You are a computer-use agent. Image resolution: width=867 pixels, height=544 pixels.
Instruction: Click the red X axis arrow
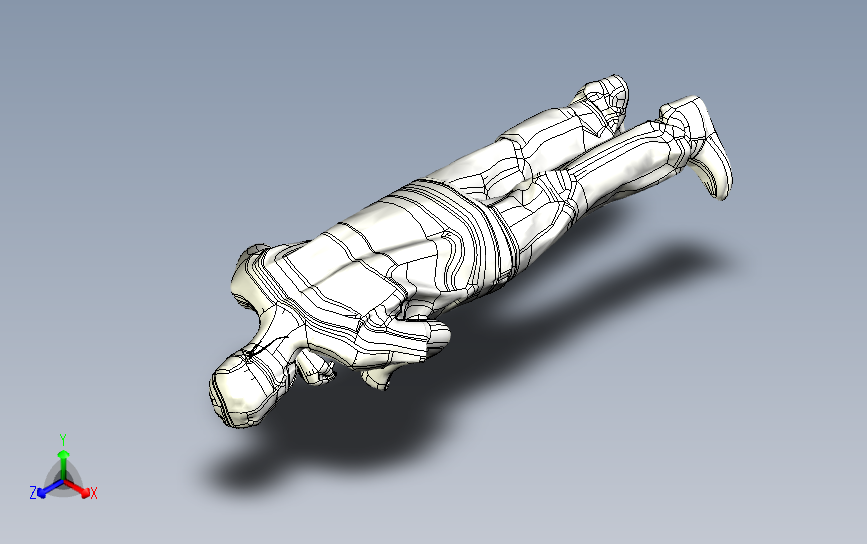tap(78, 488)
